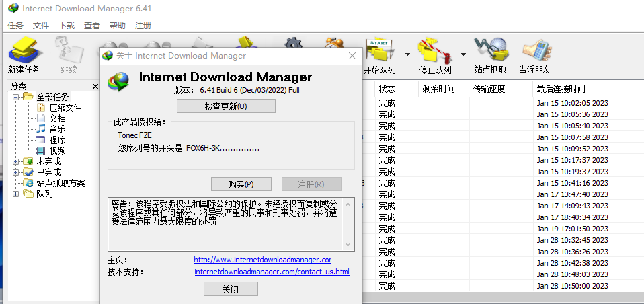This screenshot has height=304, width=644.
Task: Open the 帮助 (Help) menu
Action: click(x=117, y=26)
